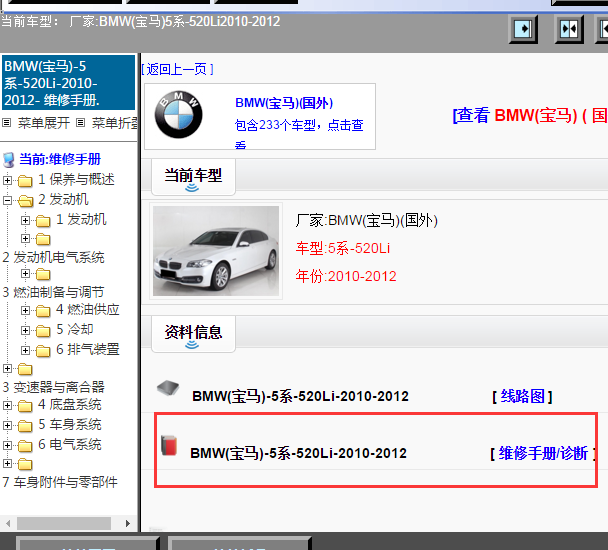Click the folder icon of 4 底盘系统
This screenshot has height=550, width=608.
click(x=25, y=406)
